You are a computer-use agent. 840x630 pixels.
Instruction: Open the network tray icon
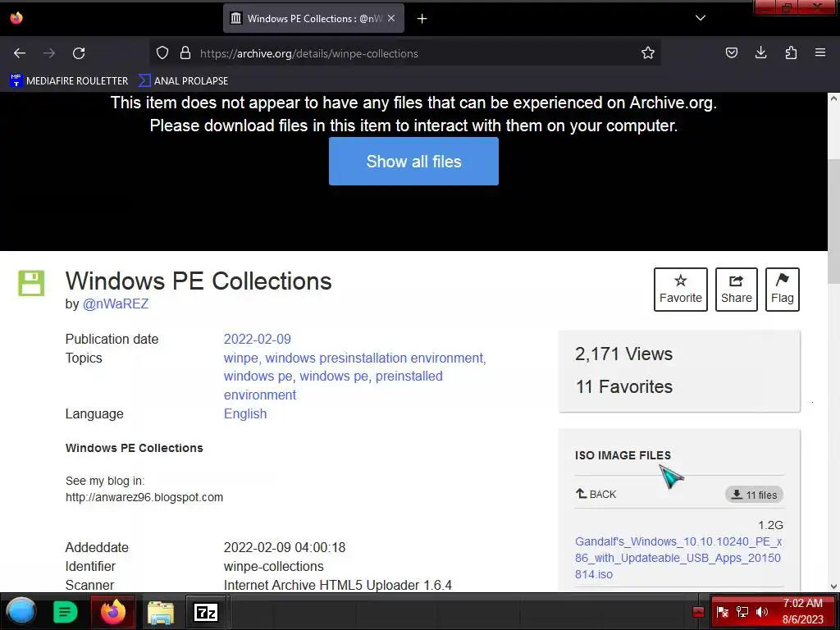(742, 612)
